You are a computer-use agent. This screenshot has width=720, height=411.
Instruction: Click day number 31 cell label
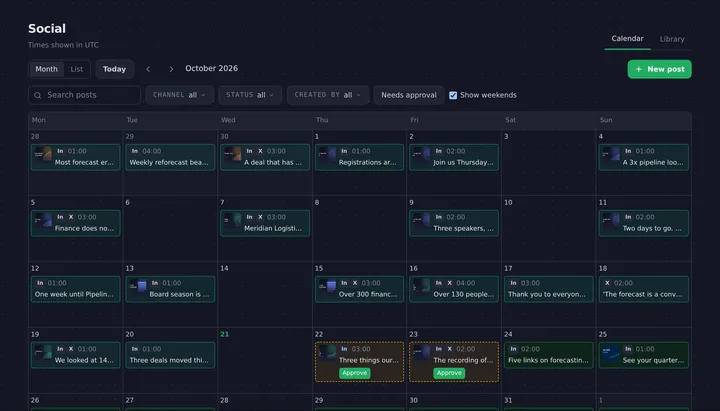[508, 400]
